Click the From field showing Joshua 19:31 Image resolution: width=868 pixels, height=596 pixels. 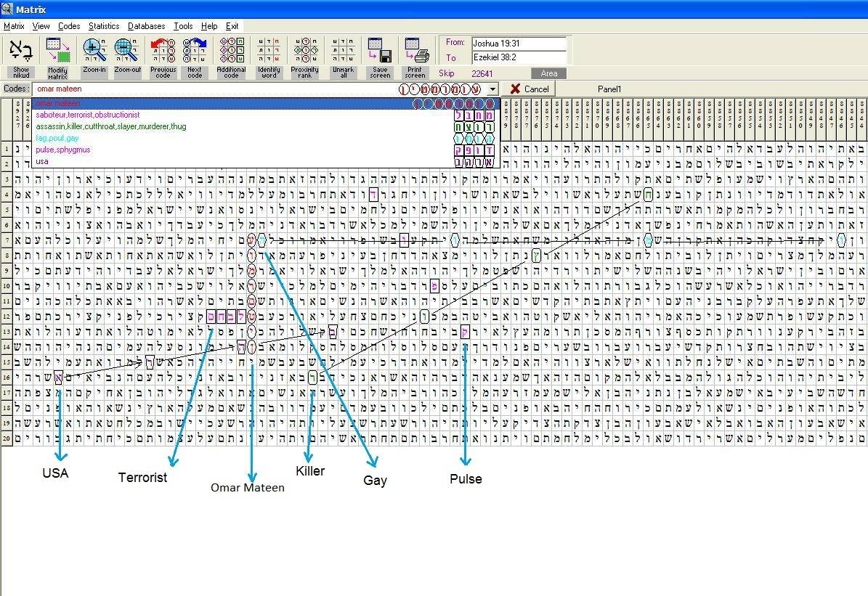point(519,43)
